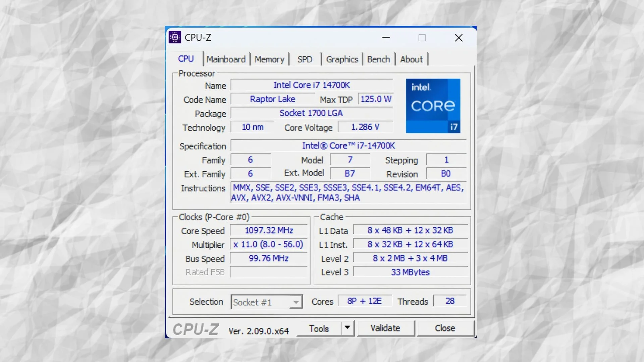The width and height of the screenshot is (644, 362).
Task: Click the Threads value 28
Action: pyautogui.click(x=450, y=301)
